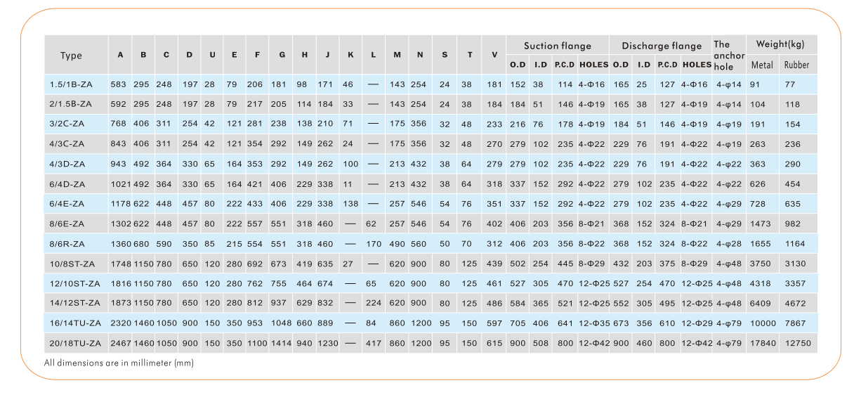The image size is (868, 395).
Task: Click the K column header
Action: (x=350, y=55)
